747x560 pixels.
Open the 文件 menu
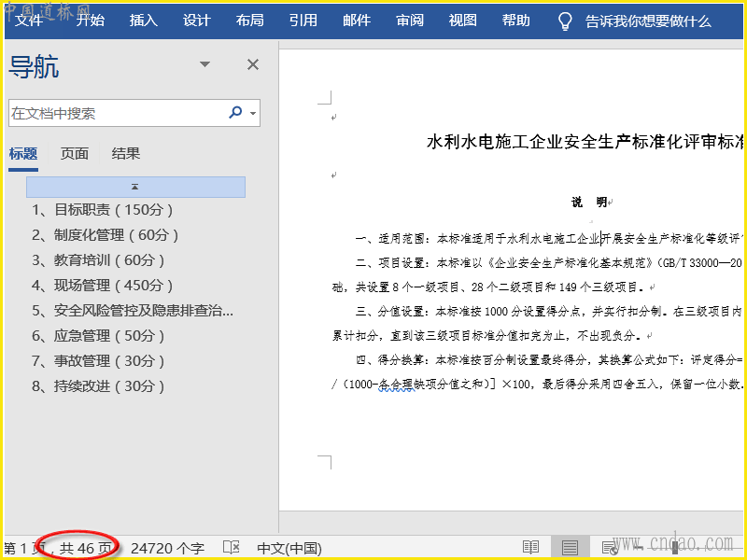pyautogui.click(x=29, y=21)
